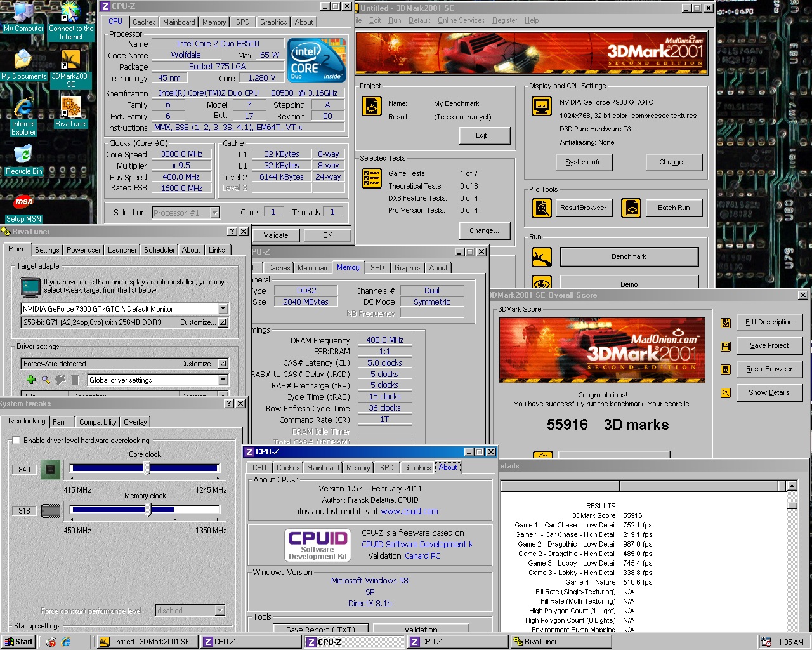Image resolution: width=812 pixels, height=650 pixels.
Task: Open the Online Services menu in 3DMark2001
Action: click(x=461, y=20)
